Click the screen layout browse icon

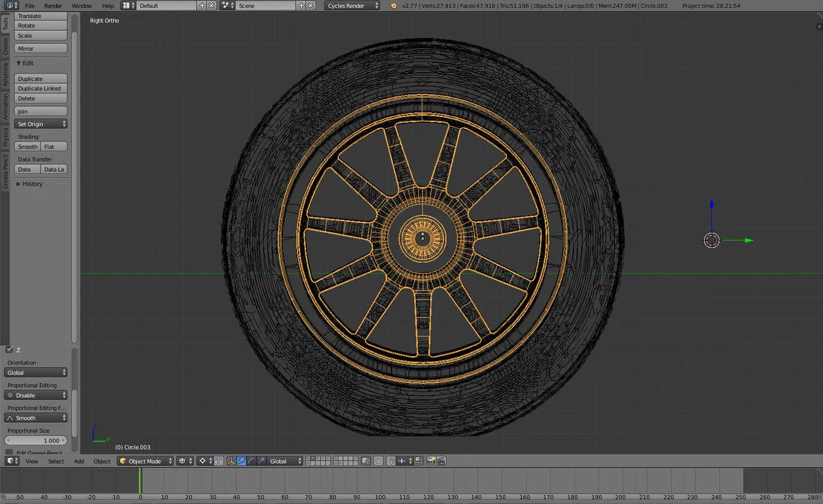tap(128, 5)
